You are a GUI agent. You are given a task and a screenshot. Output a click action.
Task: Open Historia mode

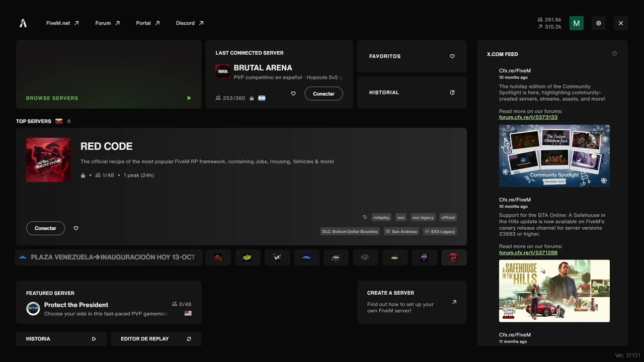pyautogui.click(x=61, y=339)
